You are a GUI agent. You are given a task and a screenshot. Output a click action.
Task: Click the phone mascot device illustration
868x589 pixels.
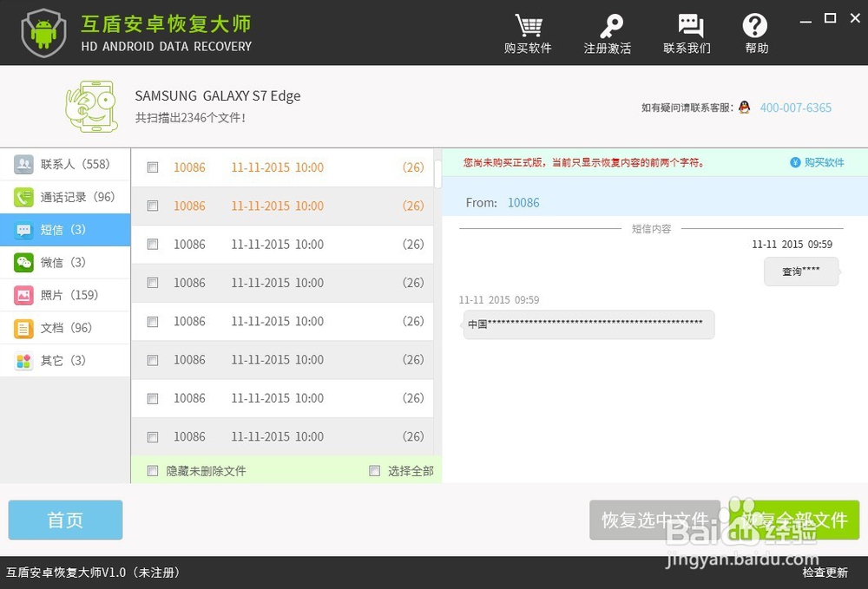(91, 106)
